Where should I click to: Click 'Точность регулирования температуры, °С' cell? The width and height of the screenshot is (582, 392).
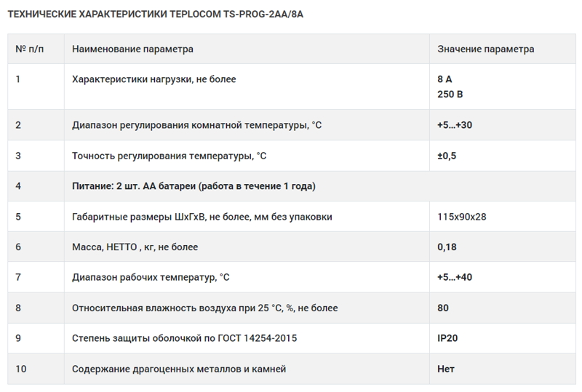170,156
